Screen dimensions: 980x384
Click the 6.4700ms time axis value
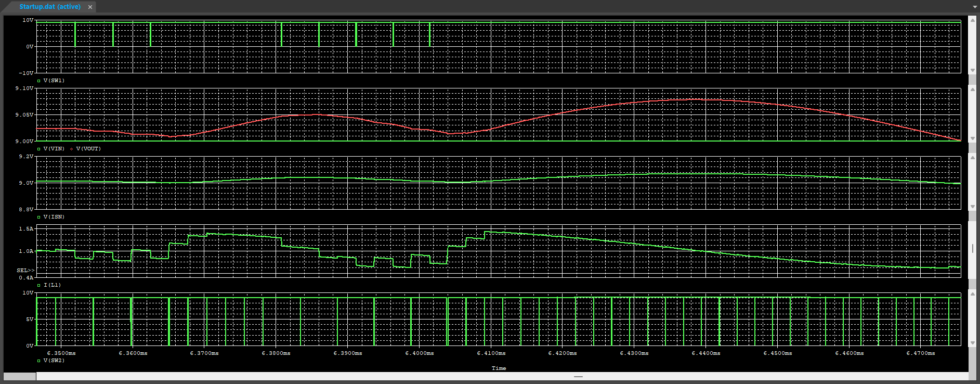[921, 353]
